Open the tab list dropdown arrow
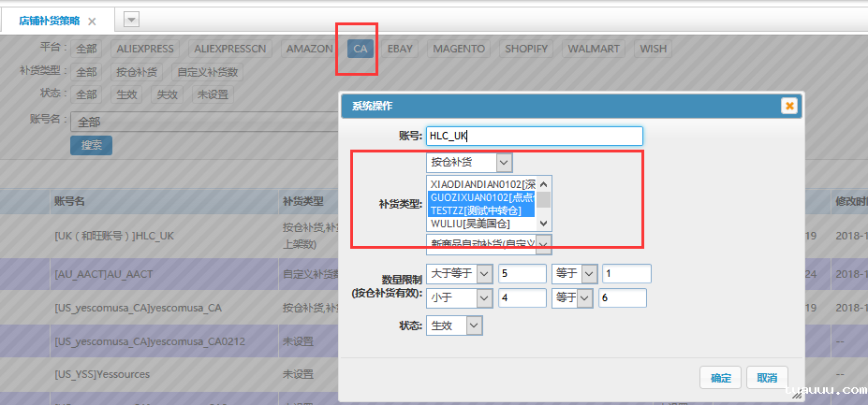This screenshot has width=868, height=405. coord(131,20)
